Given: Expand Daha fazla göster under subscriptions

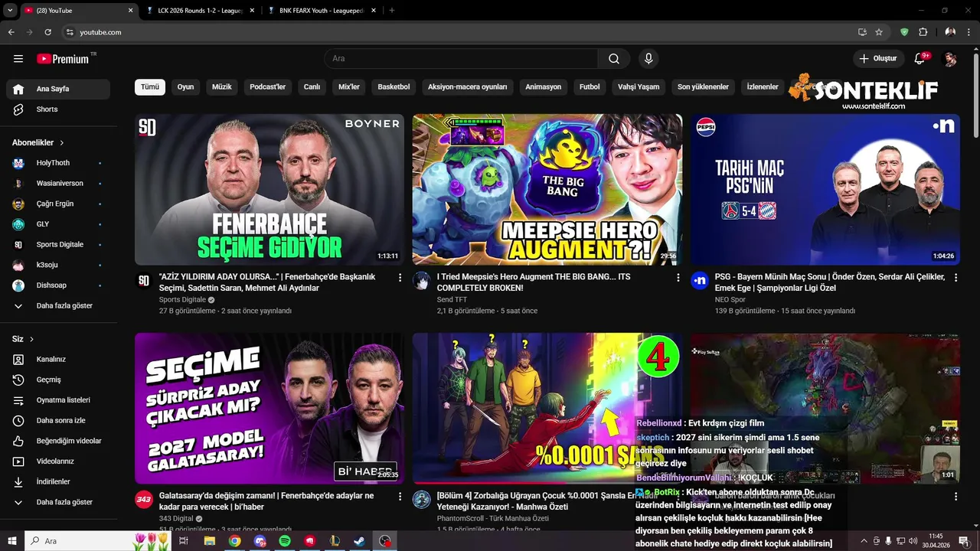Looking at the screenshot, I should click(58, 306).
